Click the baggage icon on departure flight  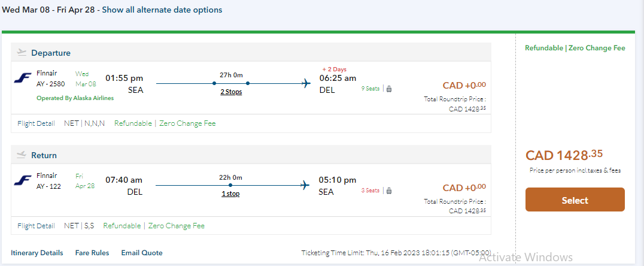coord(389,89)
